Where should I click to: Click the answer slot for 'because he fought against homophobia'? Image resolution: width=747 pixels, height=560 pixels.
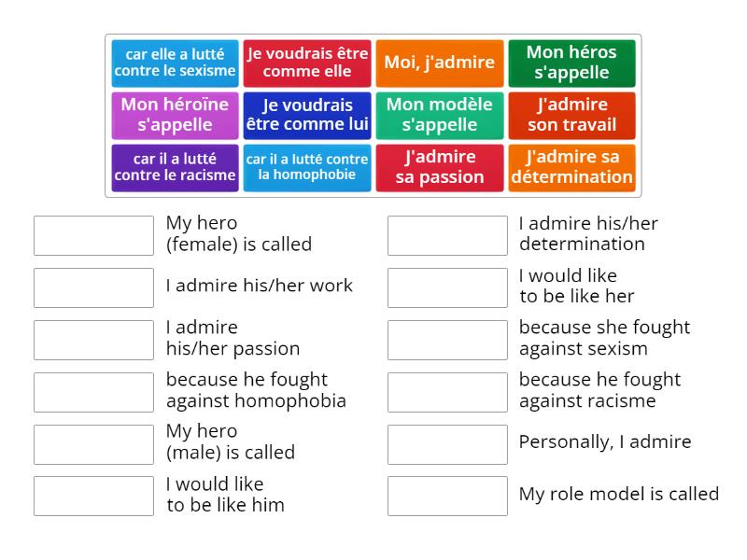(x=93, y=393)
